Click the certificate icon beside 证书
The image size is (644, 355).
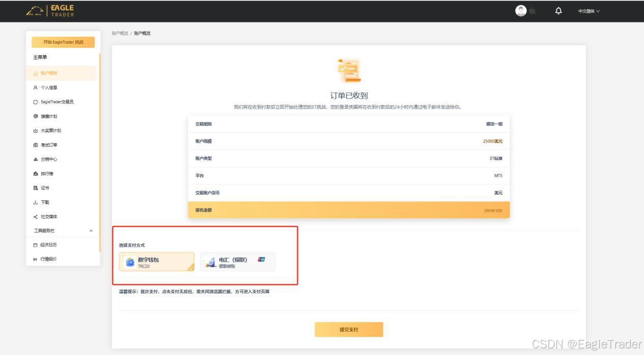[x=36, y=188]
